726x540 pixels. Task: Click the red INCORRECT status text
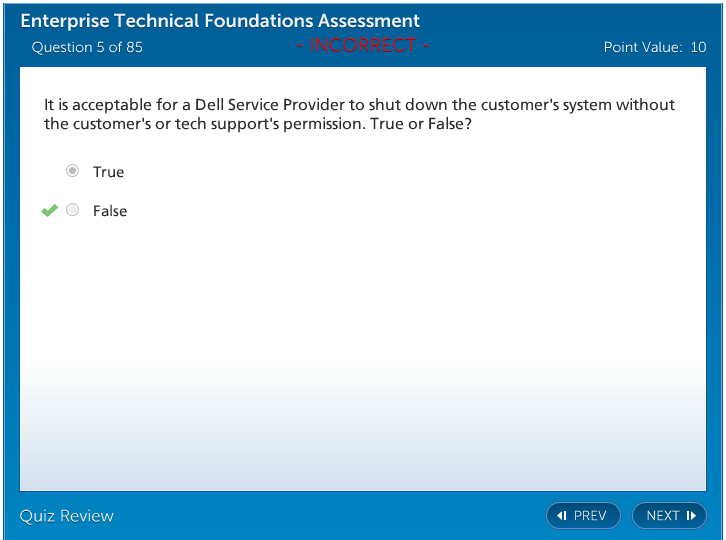(363, 45)
